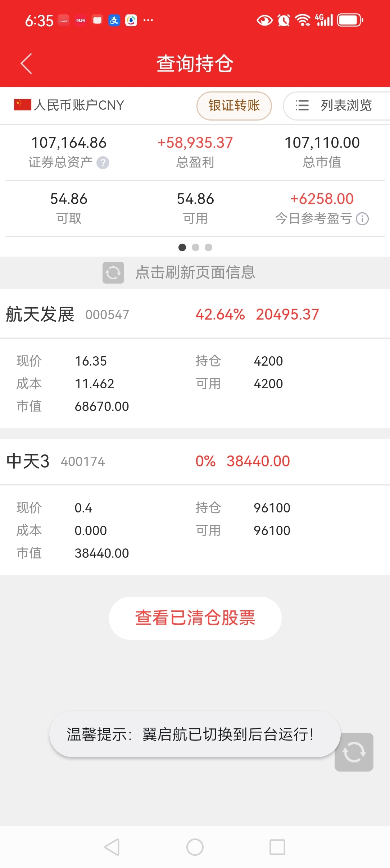Viewport: 390px width, 868px height.
Task: Select the first summary page dot
Action: pos(182,247)
